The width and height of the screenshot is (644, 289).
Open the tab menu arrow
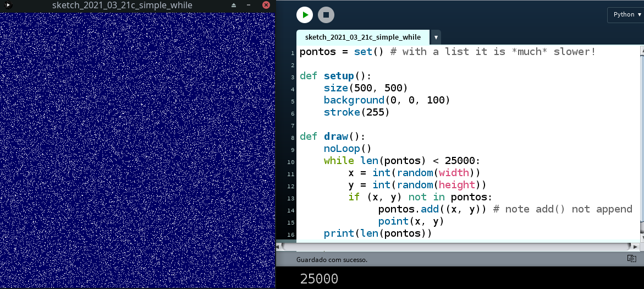pyautogui.click(x=436, y=37)
